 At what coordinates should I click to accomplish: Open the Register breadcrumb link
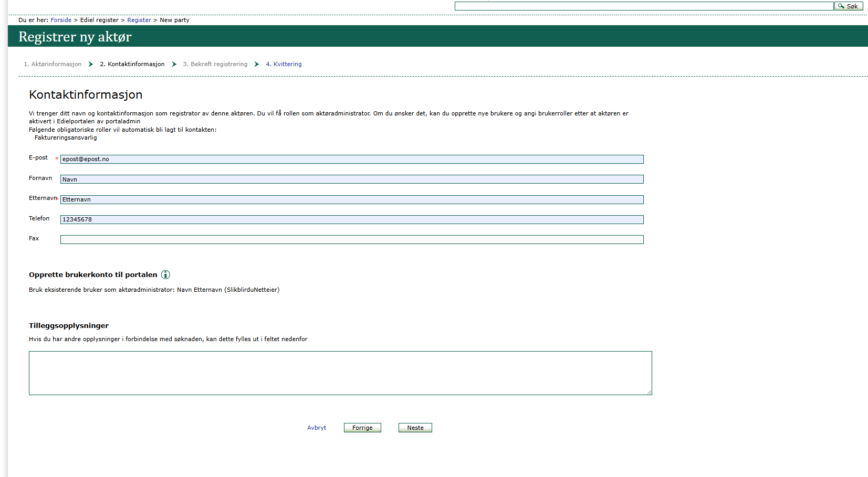[x=139, y=20]
